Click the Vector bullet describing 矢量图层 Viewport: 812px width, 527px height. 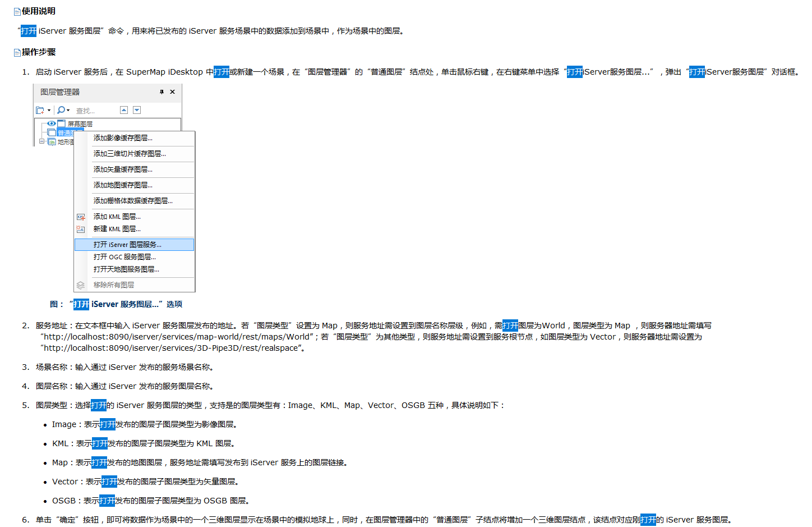[146, 482]
